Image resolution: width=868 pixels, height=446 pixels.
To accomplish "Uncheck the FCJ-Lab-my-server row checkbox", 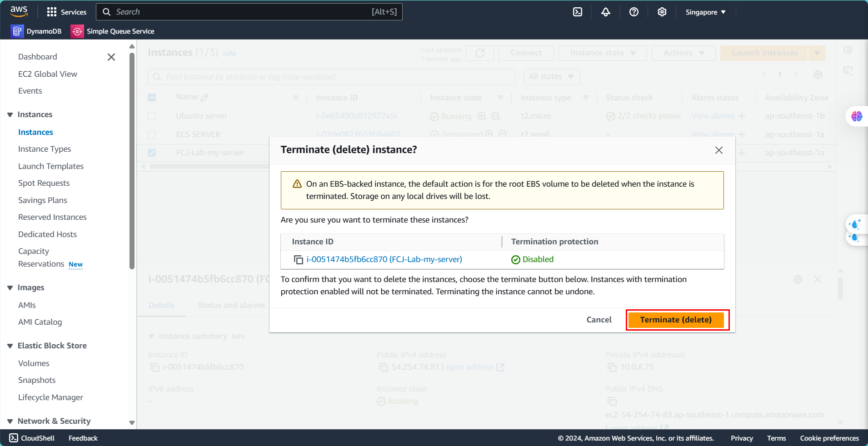I will click(152, 153).
